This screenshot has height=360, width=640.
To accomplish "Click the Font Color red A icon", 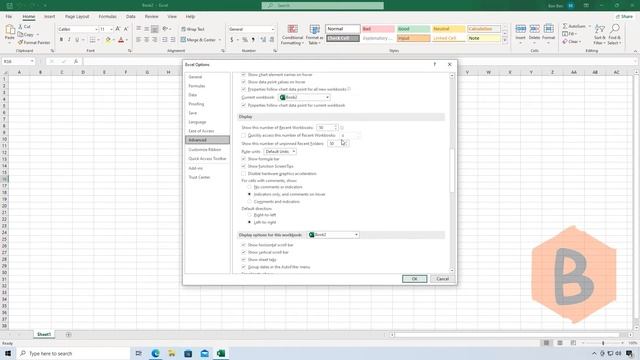I will tap(121, 40).
